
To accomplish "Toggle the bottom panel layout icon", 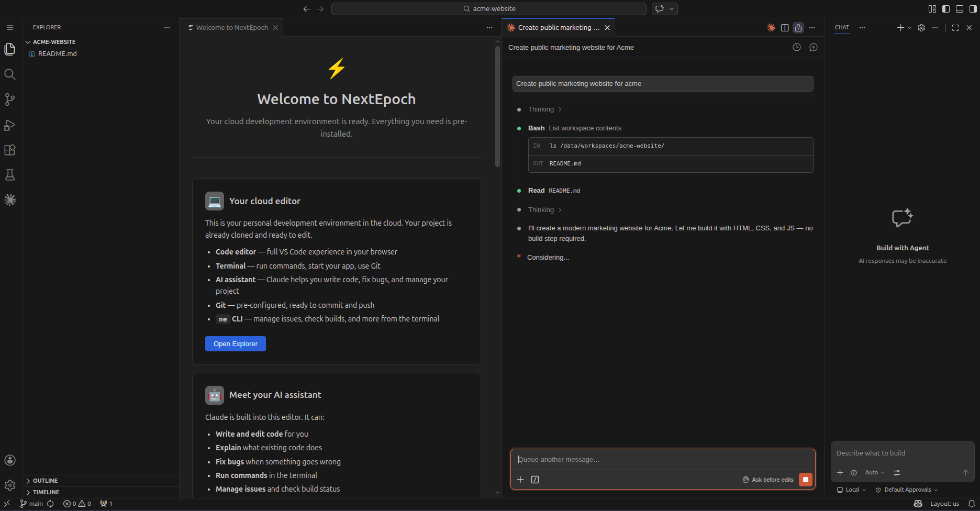I will pyautogui.click(x=960, y=9).
